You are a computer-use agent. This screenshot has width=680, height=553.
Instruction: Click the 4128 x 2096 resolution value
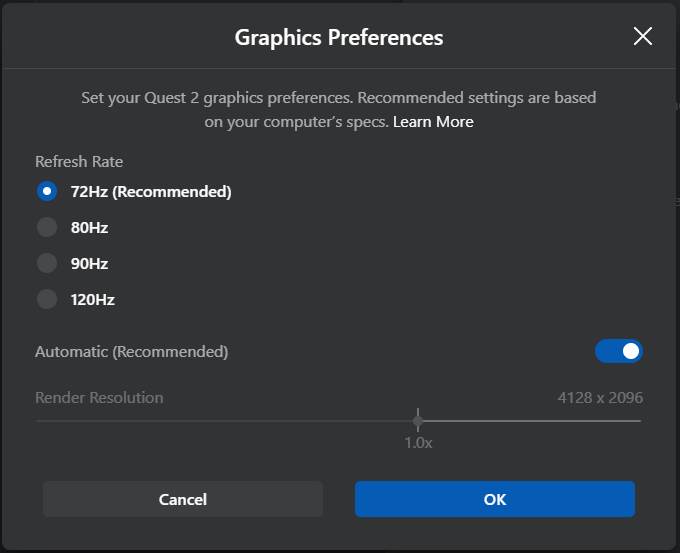click(600, 398)
